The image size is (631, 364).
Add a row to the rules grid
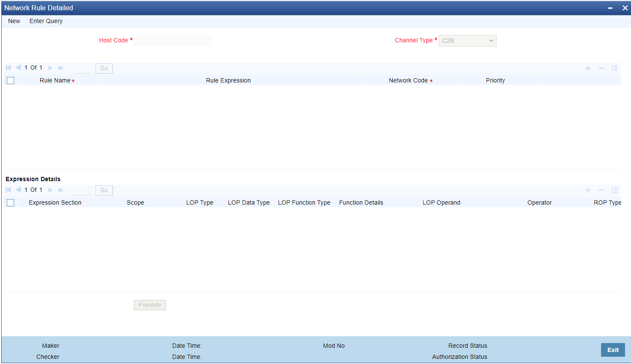588,68
